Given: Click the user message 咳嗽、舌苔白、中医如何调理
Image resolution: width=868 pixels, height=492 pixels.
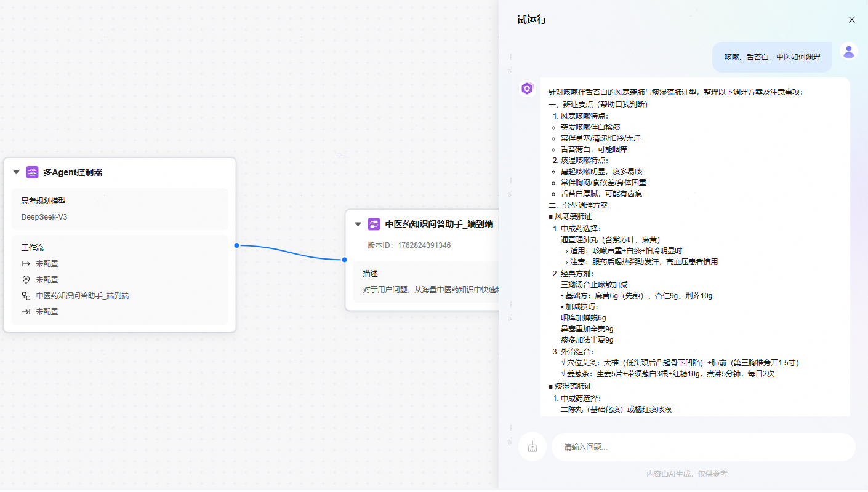Looking at the screenshot, I should click(772, 57).
